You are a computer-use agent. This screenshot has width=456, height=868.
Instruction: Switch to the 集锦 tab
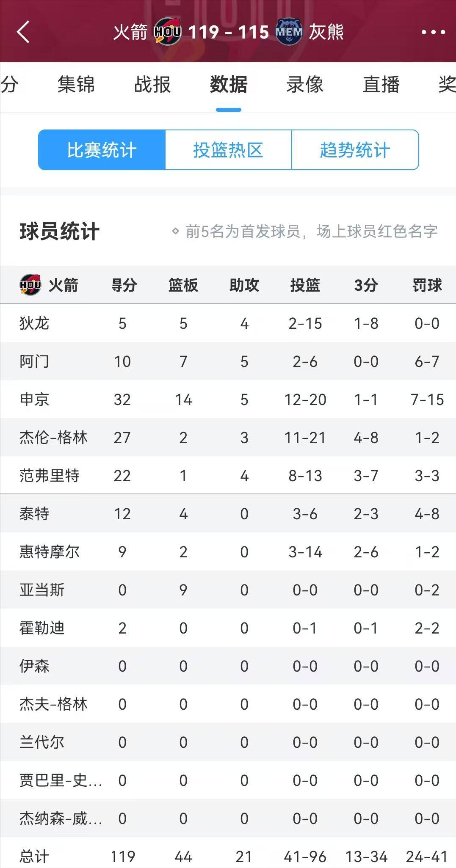76,85
